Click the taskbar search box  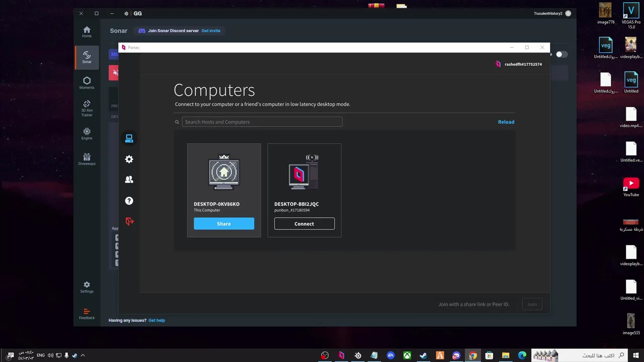coord(579,355)
